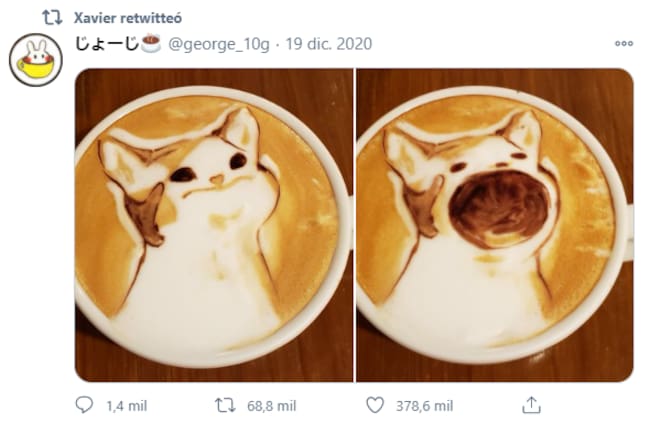Retweet using the arrows icon below the photos
Screen dimensions: 650x423
[x=225, y=405]
